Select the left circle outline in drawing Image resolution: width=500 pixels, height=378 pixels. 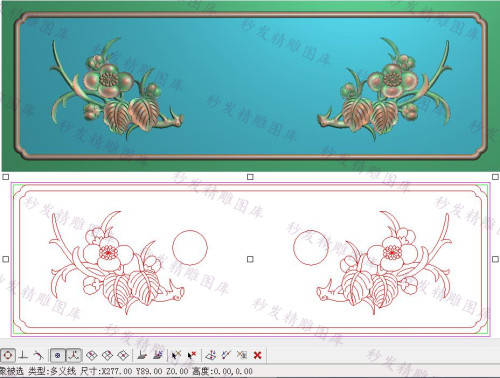(190, 248)
